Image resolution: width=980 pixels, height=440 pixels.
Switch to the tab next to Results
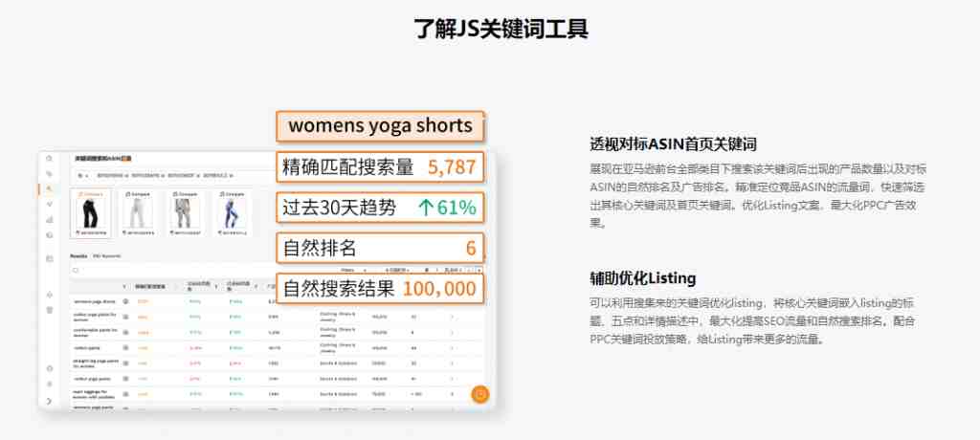tap(106, 256)
